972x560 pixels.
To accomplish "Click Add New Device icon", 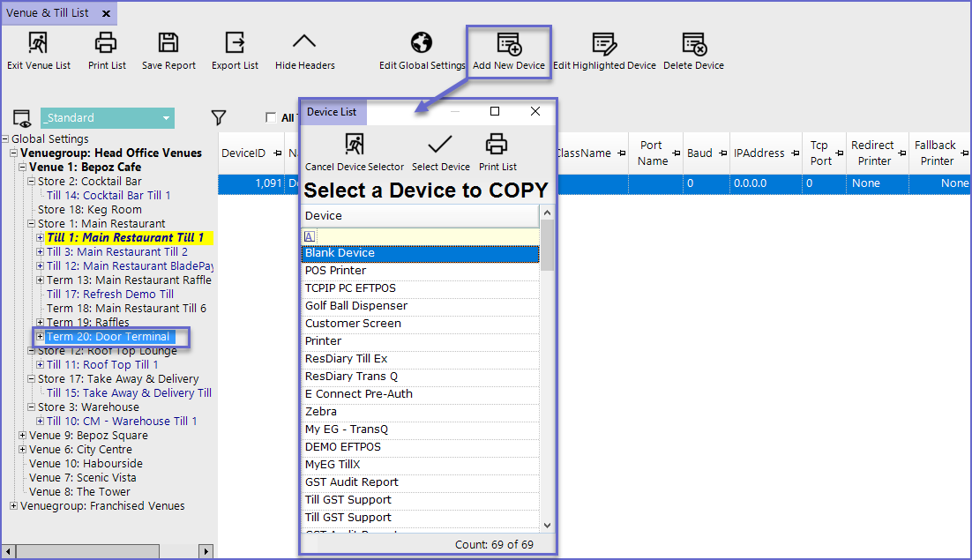I will coord(508,44).
